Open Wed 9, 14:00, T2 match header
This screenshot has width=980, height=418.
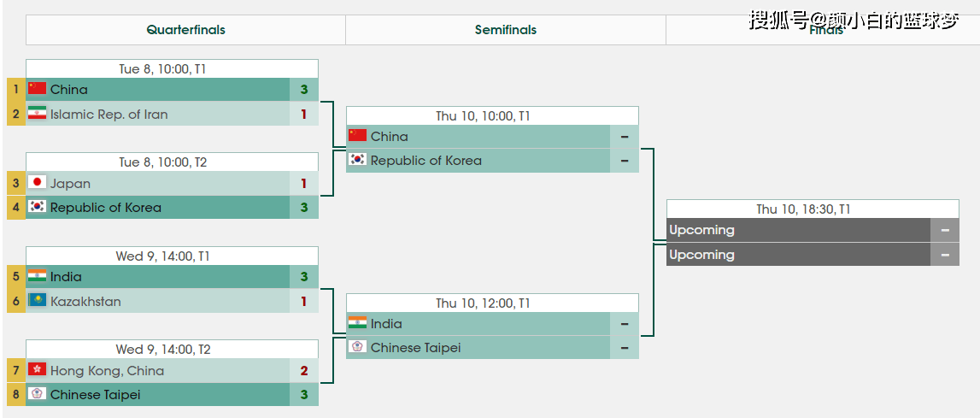[172, 349]
